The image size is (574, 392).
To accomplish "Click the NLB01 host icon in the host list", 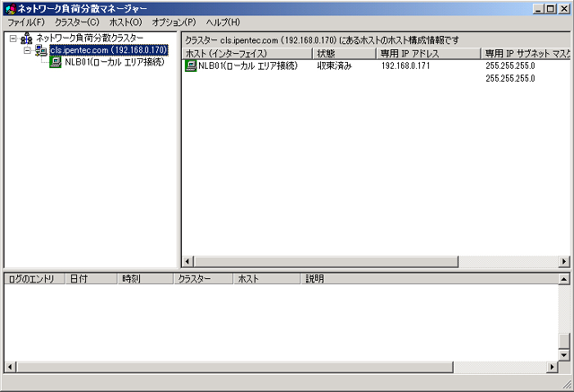I will pos(191,65).
